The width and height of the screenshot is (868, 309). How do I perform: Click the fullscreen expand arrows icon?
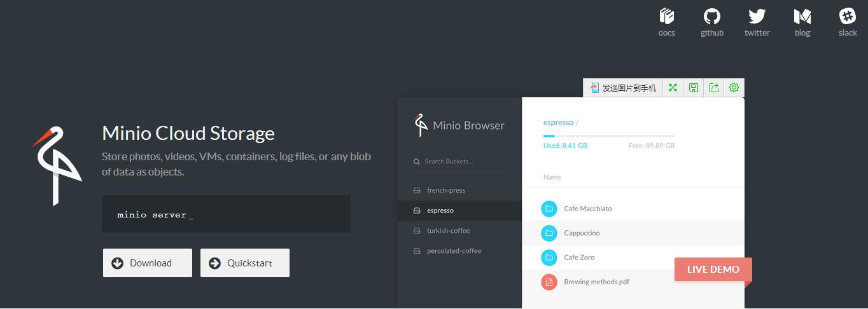(x=673, y=88)
